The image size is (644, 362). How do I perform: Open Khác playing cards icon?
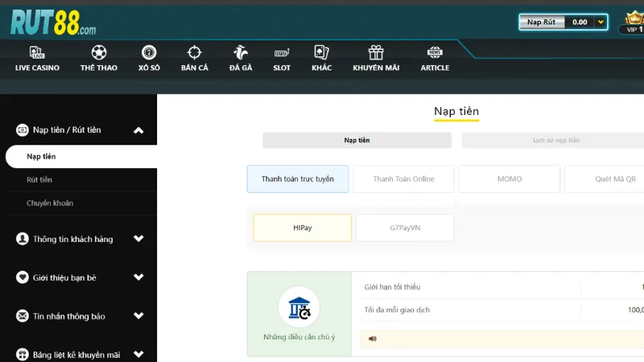tap(321, 52)
